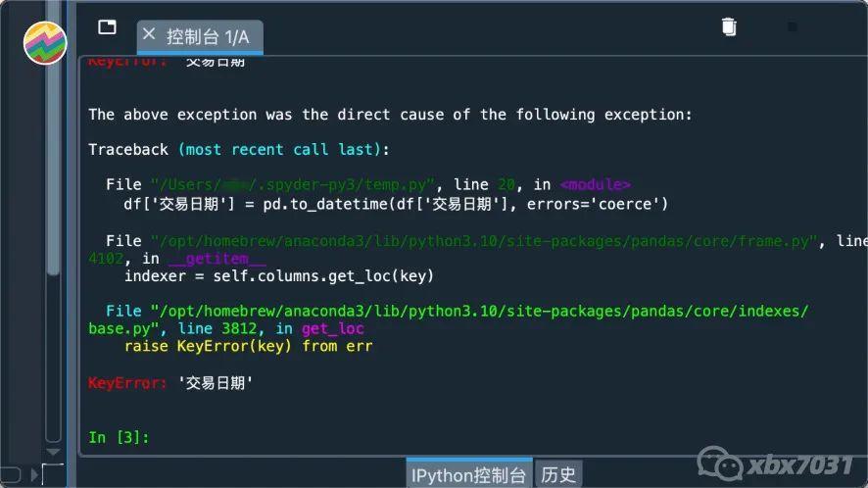Click the In [3]: input prompt
The width and height of the screenshot is (868, 488).
pos(119,437)
